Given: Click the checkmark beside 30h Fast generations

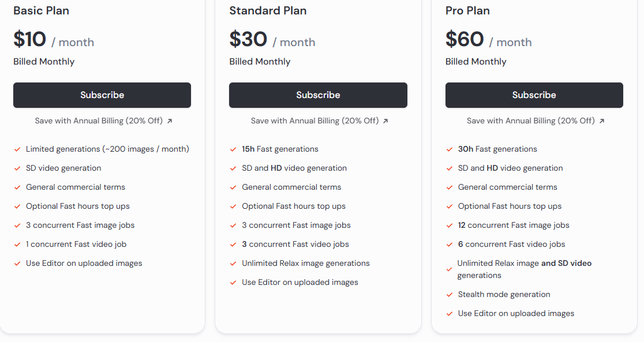Looking at the screenshot, I should click(x=449, y=149).
